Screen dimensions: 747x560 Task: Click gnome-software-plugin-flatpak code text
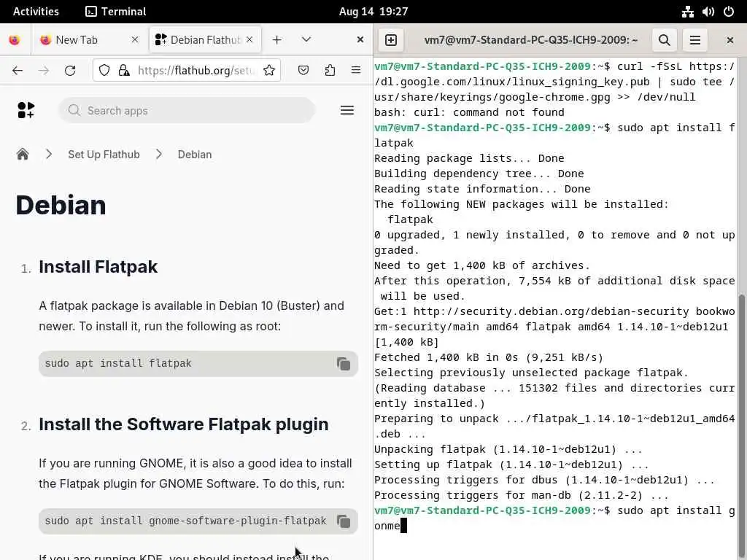185,521
